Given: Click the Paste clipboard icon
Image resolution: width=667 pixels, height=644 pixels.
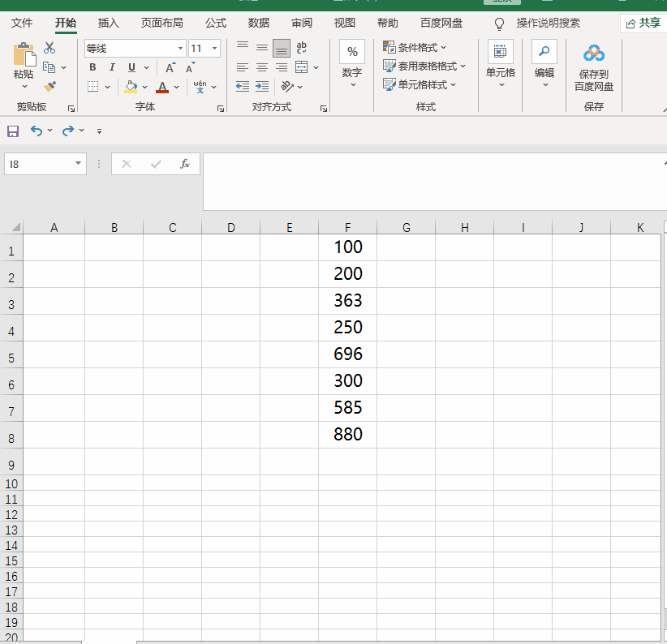Looking at the screenshot, I should tap(24, 54).
